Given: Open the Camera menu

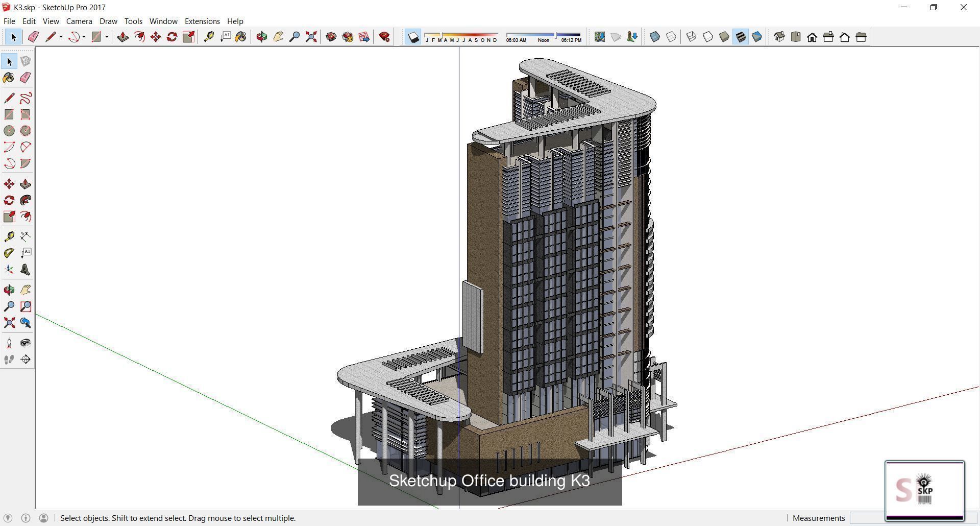Looking at the screenshot, I should tap(79, 21).
